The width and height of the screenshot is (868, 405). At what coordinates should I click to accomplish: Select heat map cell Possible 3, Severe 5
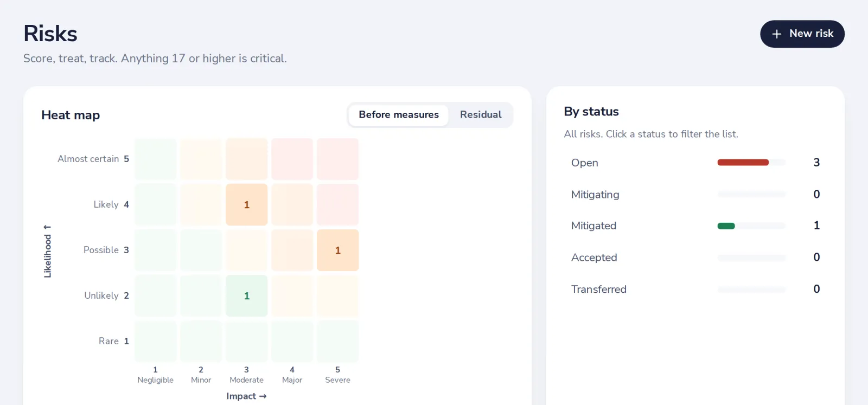[338, 250]
